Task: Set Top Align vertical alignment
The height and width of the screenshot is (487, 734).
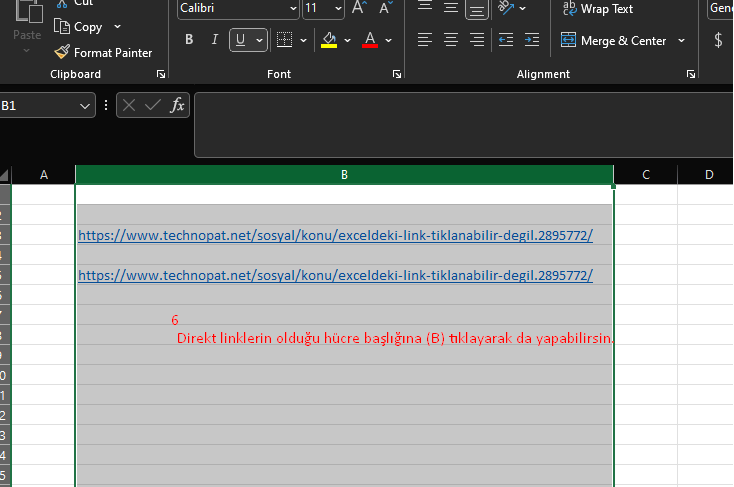Action: (425, 7)
